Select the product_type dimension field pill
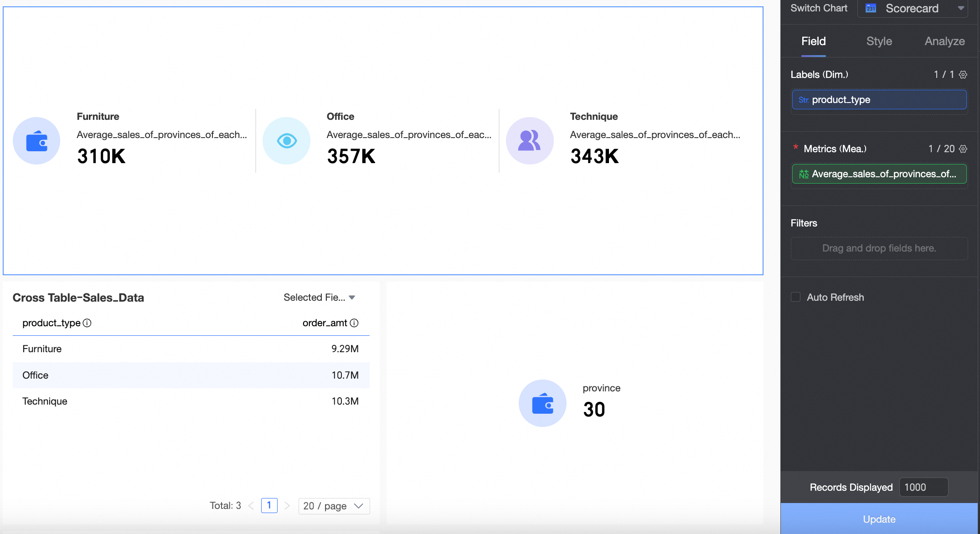 pos(879,100)
